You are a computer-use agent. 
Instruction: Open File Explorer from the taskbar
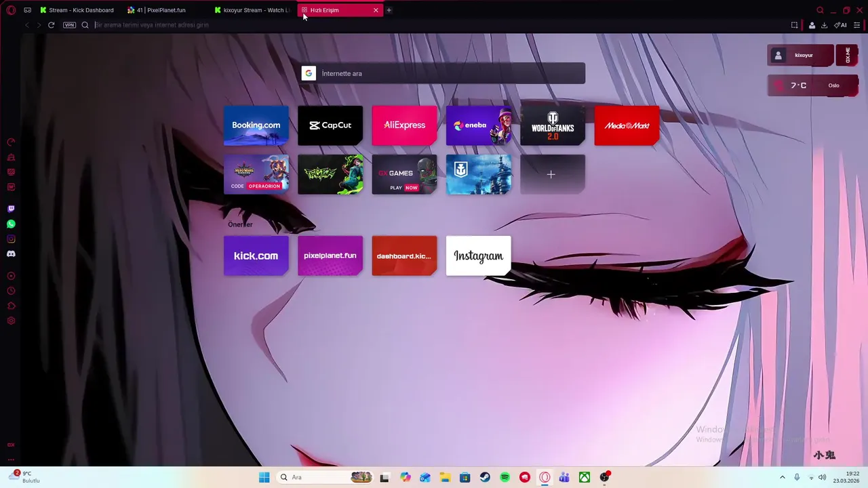coord(445,477)
